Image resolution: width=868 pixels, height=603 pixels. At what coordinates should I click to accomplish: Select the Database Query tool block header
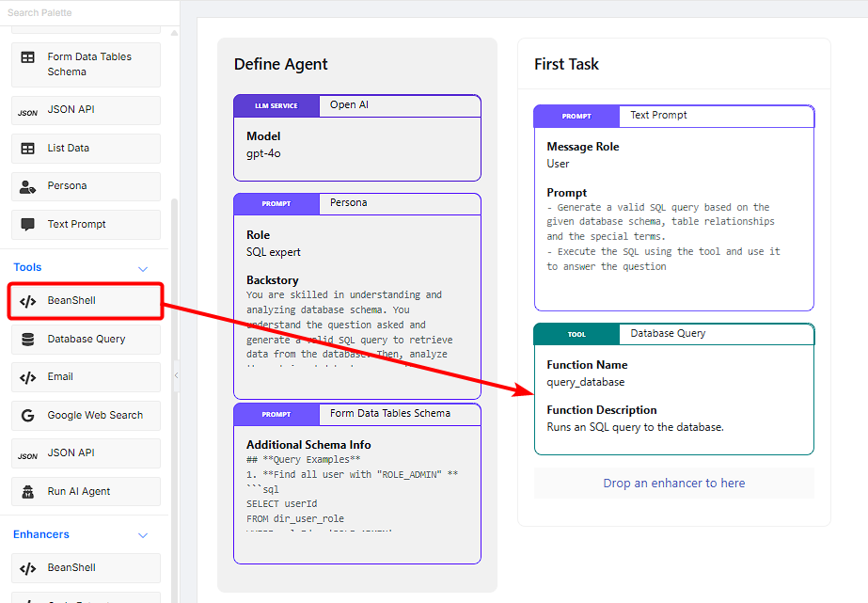click(x=673, y=334)
